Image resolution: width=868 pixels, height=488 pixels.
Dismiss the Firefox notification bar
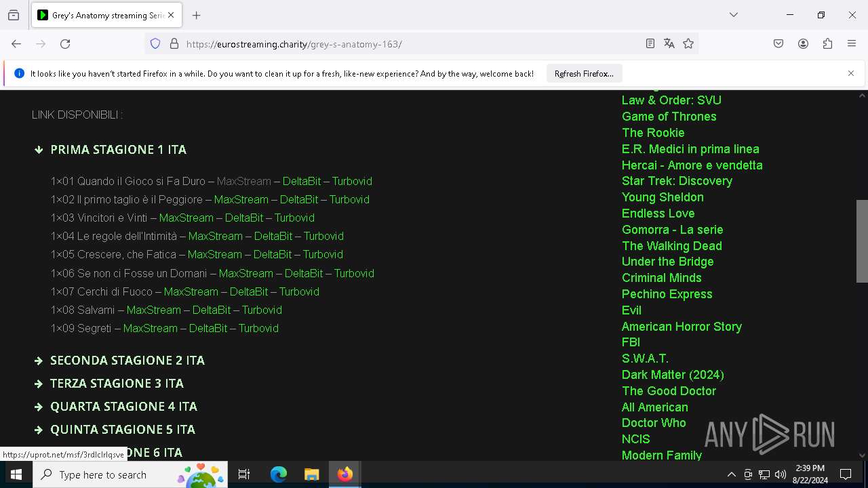point(851,73)
